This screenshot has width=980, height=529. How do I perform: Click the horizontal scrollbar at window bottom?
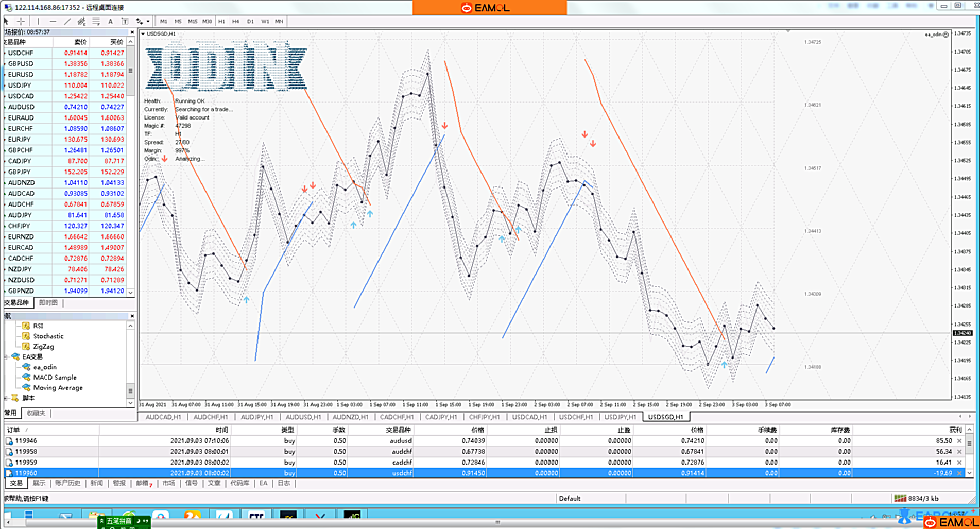tap(497, 522)
